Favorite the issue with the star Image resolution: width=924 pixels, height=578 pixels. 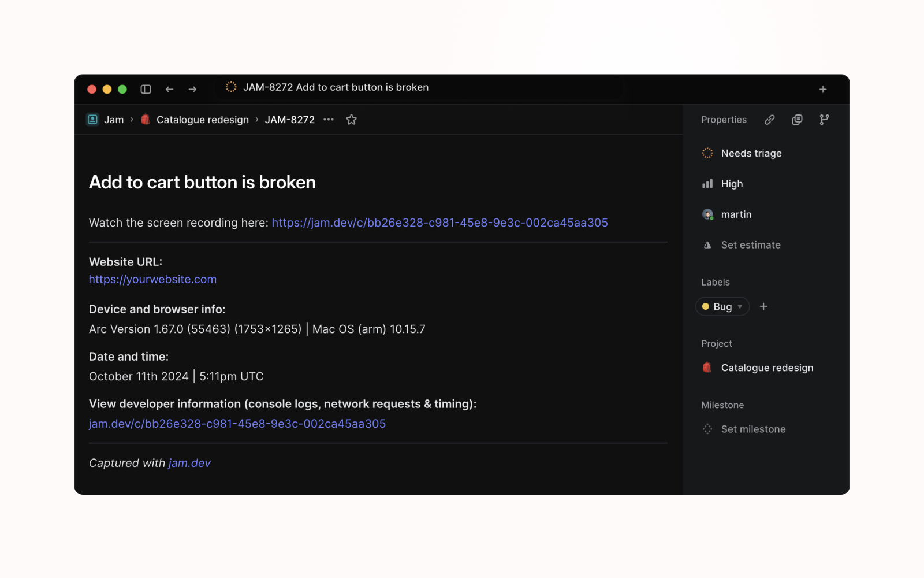coord(351,120)
